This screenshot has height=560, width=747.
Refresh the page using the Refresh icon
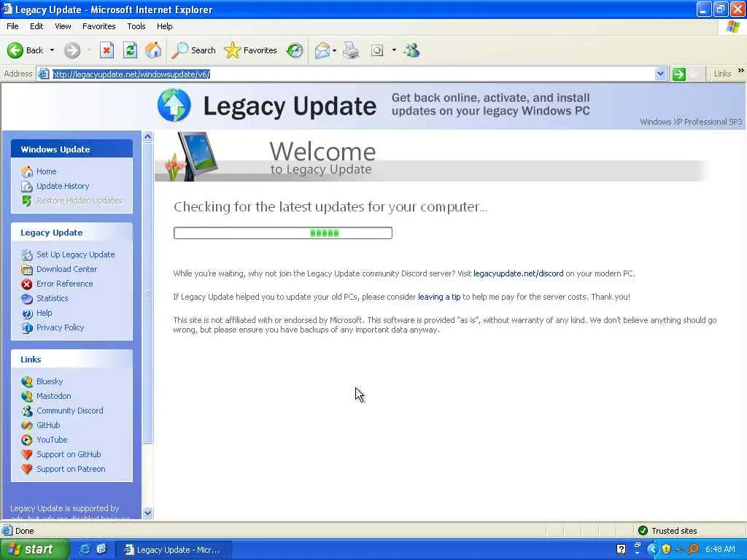click(x=130, y=50)
